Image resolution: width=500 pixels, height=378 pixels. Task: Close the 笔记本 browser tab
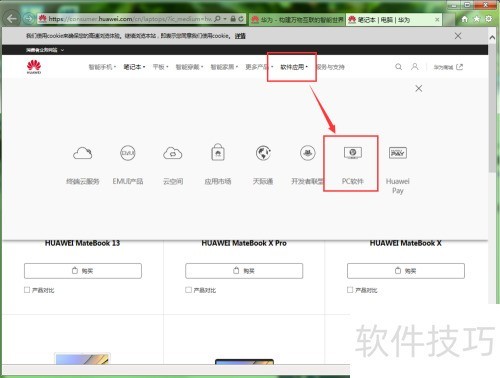437,20
